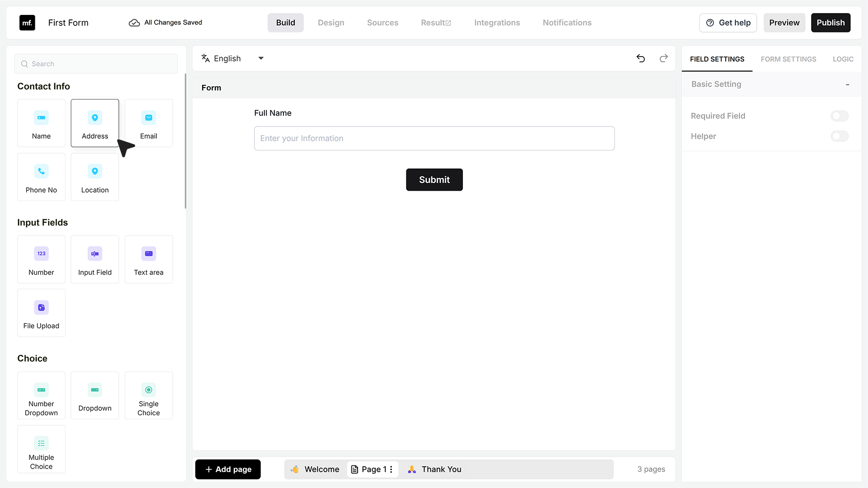Screen dimensions: 868x488
Task: Toggle the Required Field switch
Action: (x=840, y=116)
